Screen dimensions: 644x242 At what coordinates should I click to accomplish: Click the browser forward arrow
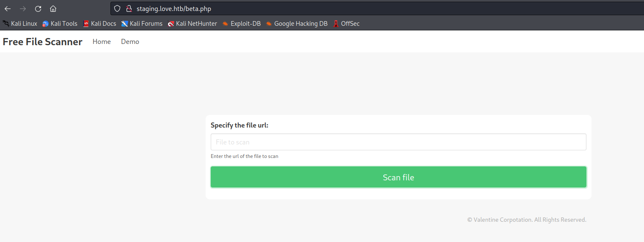click(x=23, y=9)
